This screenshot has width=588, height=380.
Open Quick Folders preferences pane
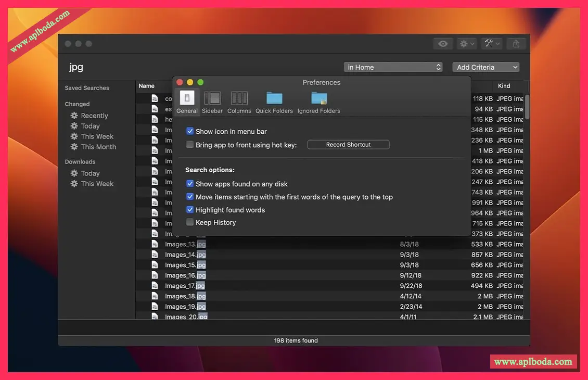point(274,102)
